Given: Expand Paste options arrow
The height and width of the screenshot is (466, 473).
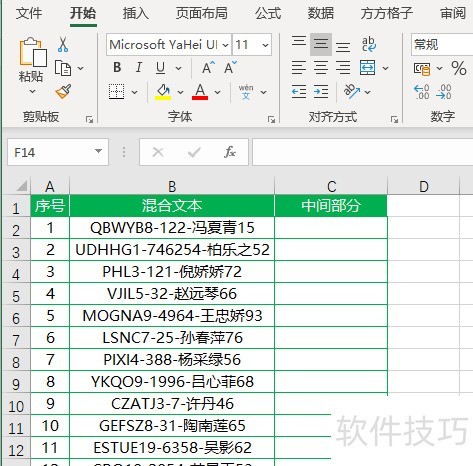Looking at the screenshot, I should point(32,91).
